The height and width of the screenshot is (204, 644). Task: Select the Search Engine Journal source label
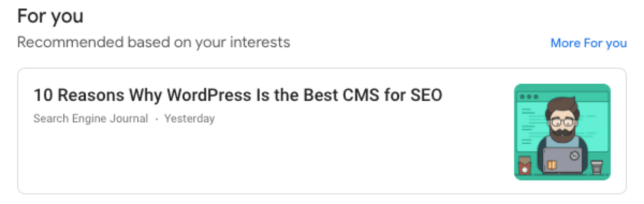pos(91,119)
